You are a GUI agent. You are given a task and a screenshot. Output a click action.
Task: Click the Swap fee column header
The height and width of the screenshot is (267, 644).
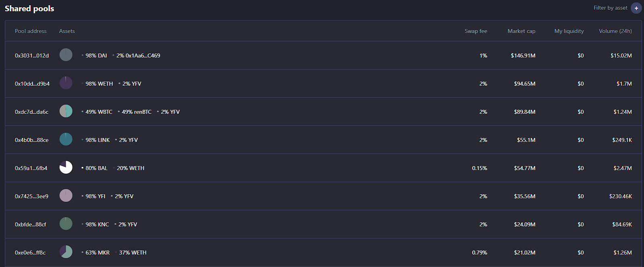click(x=476, y=31)
